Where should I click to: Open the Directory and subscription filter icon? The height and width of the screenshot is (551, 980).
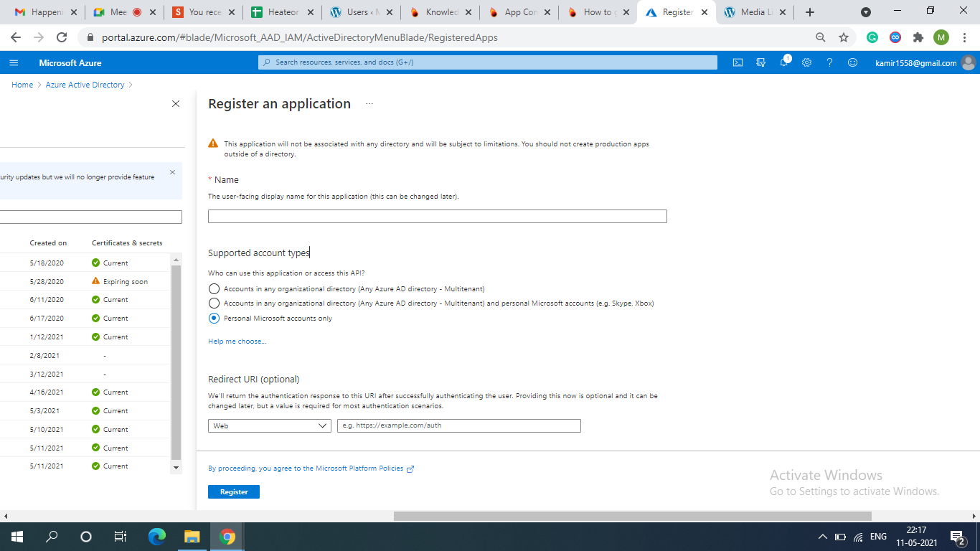pyautogui.click(x=761, y=62)
